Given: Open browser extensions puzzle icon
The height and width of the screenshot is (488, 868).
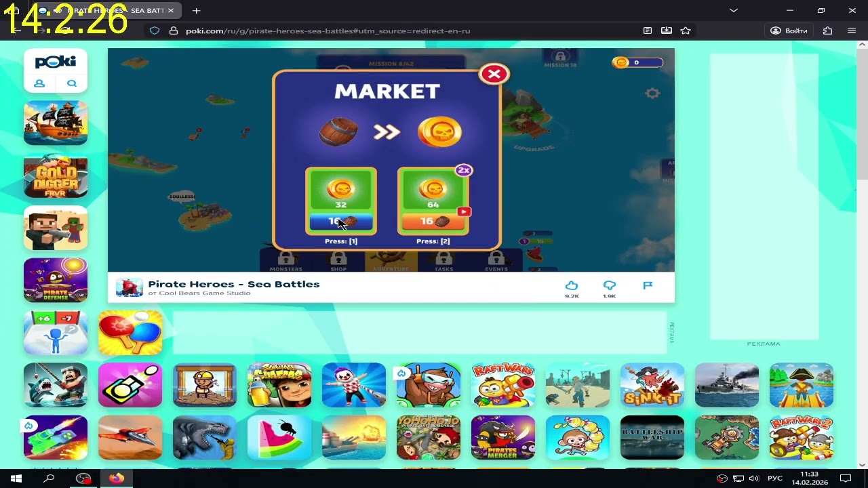Looking at the screenshot, I should (x=827, y=30).
